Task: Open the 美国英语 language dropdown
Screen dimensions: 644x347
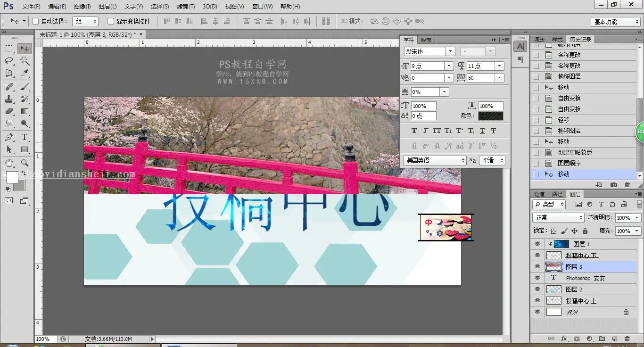Action: click(435, 160)
